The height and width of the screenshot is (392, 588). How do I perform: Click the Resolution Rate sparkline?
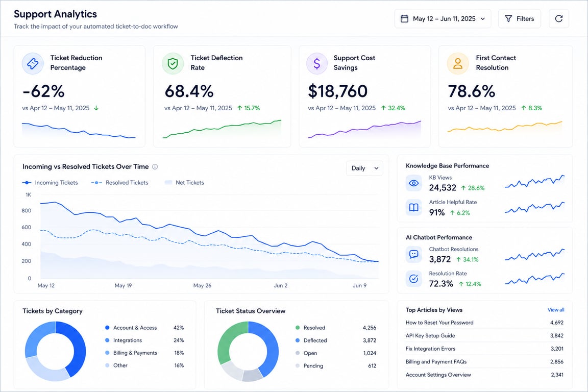coord(535,279)
